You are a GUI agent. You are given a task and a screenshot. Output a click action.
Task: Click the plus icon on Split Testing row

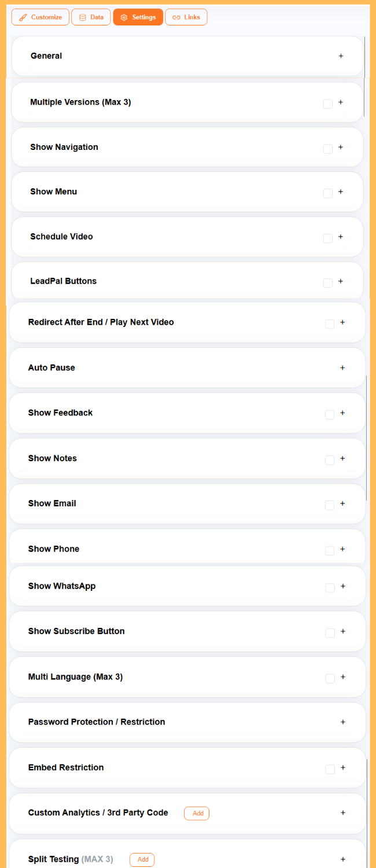point(342,859)
